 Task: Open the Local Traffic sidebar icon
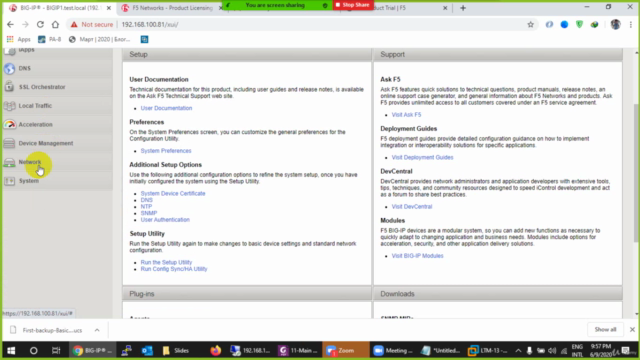click(9, 106)
